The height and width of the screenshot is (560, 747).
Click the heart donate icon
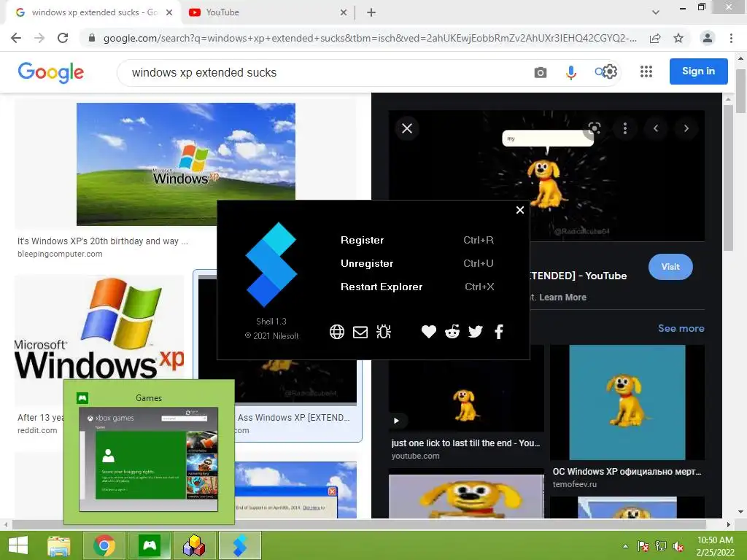[429, 332]
